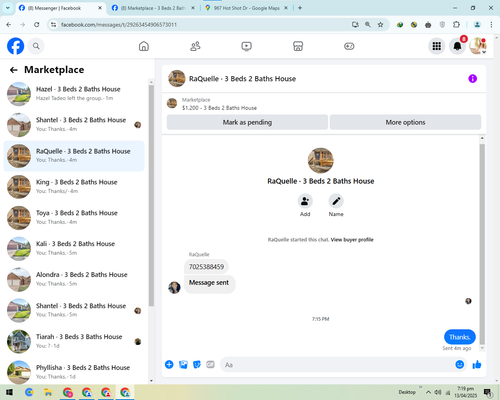Open the Video (Watch) icon
This screenshot has height=400, width=500.
pos(246,46)
